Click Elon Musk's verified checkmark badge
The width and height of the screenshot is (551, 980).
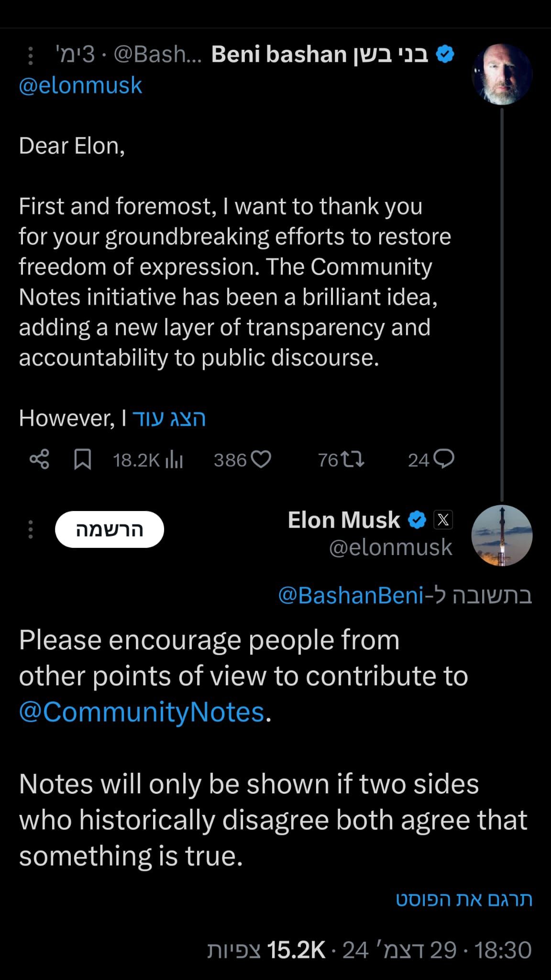click(x=417, y=520)
